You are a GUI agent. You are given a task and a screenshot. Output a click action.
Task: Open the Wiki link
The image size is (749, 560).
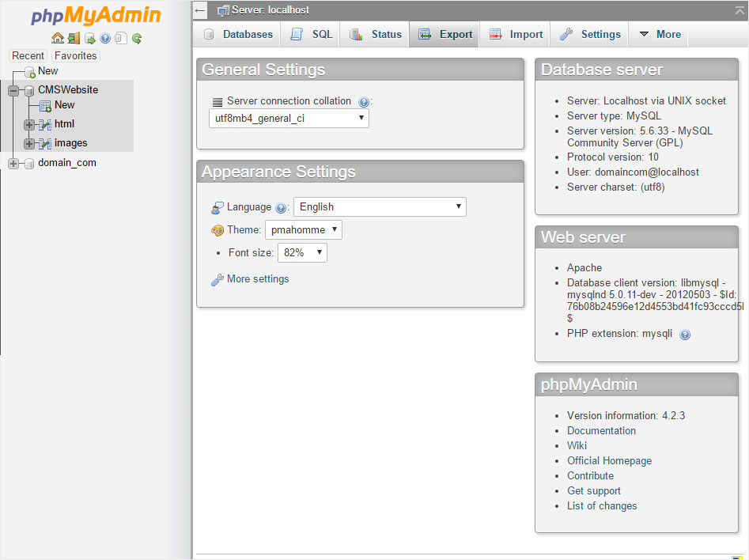point(577,446)
